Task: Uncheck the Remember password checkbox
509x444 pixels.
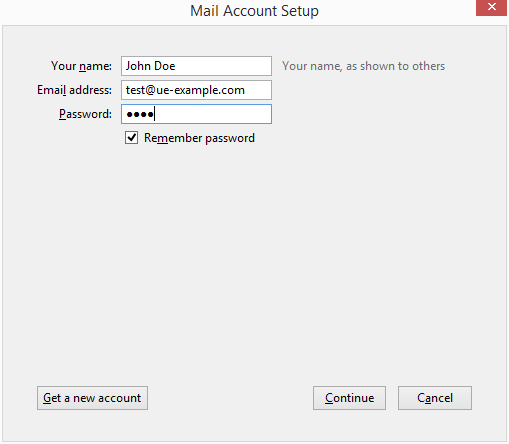Action: [131, 137]
